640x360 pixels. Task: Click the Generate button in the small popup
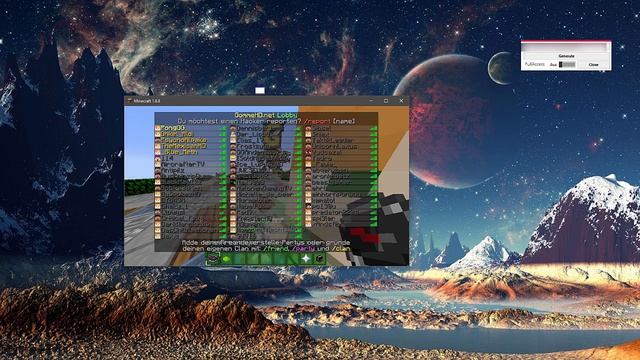pyautogui.click(x=566, y=56)
